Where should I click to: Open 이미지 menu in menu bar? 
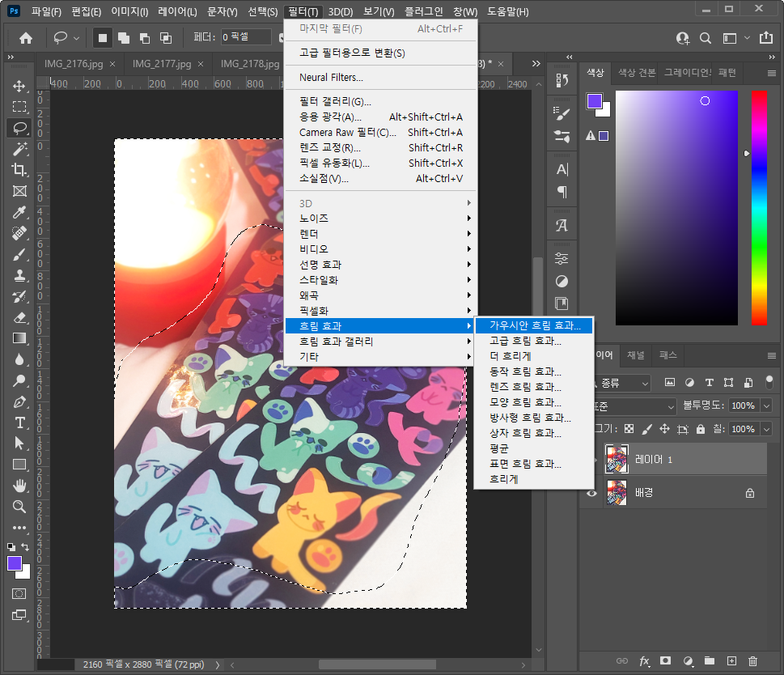coord(129,11)
